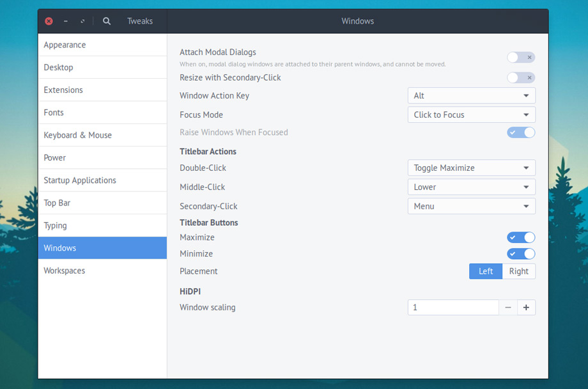The width and height of the screenshot is (588, 389).
Task: Turn off the Maximize titlebar button switch
Action: [521, 237]
